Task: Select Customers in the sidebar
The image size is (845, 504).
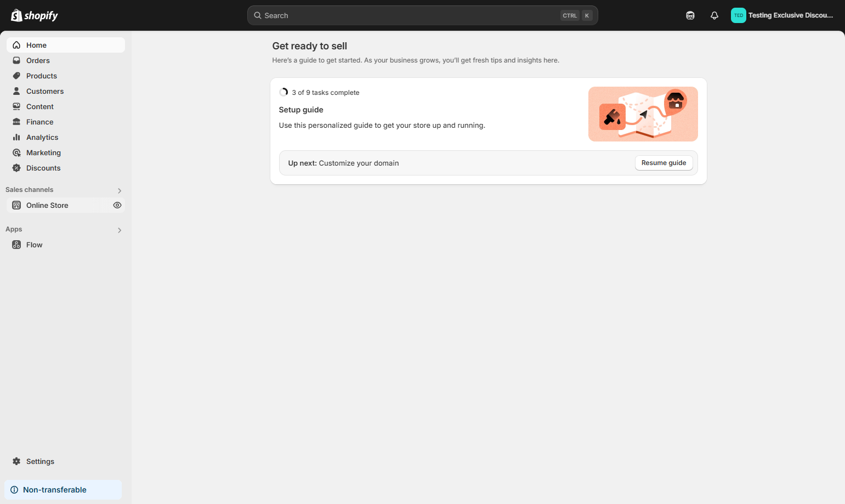Action: click(x=66, y=91)
